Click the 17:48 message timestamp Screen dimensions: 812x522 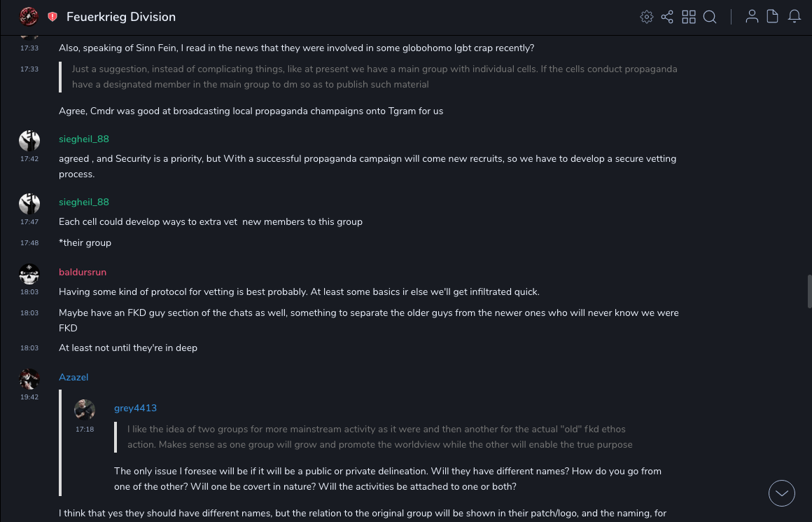29,243
